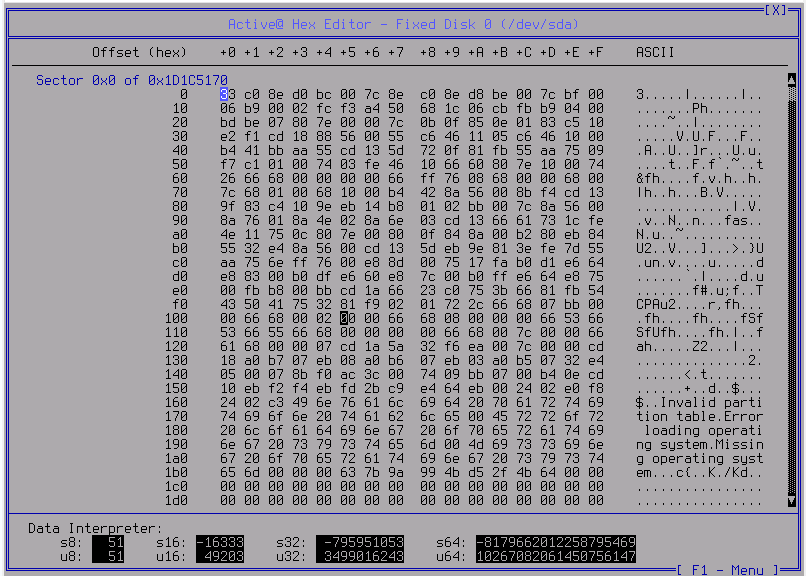Image resolution: width=806 pixels, height=576 pixels.
Task: Click the u64 value field
Action: click(x=556, y=556)
